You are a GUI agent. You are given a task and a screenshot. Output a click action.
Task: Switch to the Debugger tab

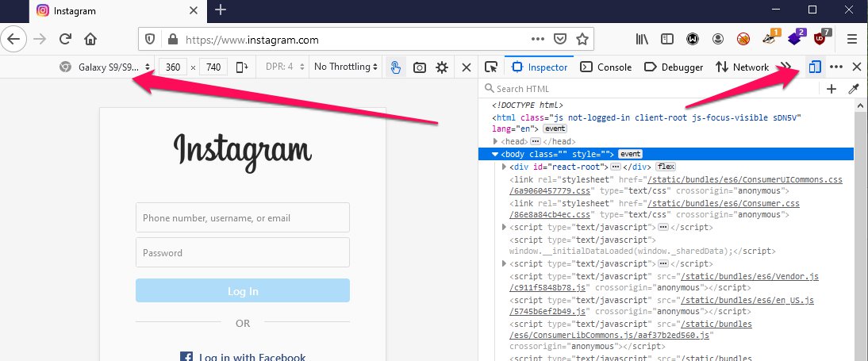coord(674,67)
